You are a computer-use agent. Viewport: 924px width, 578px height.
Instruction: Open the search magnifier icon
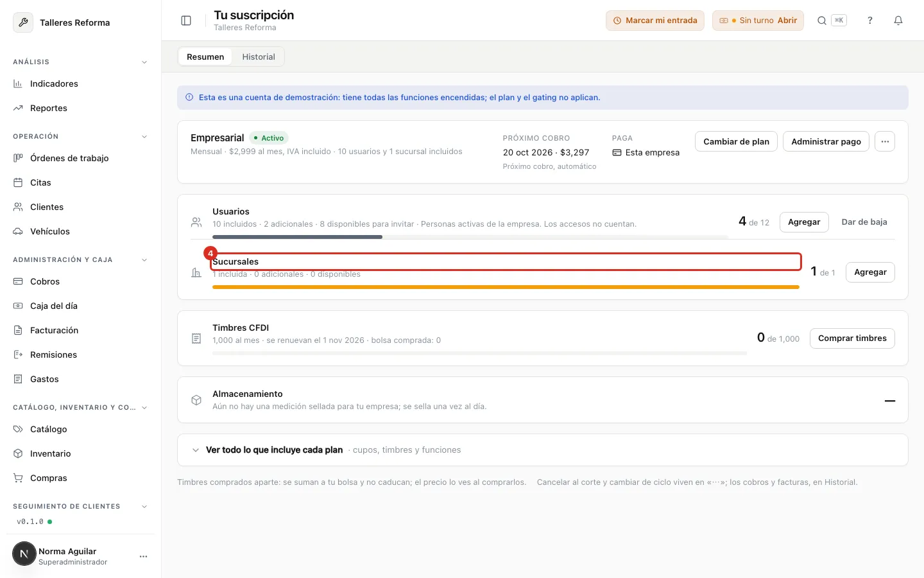[822, 21]
